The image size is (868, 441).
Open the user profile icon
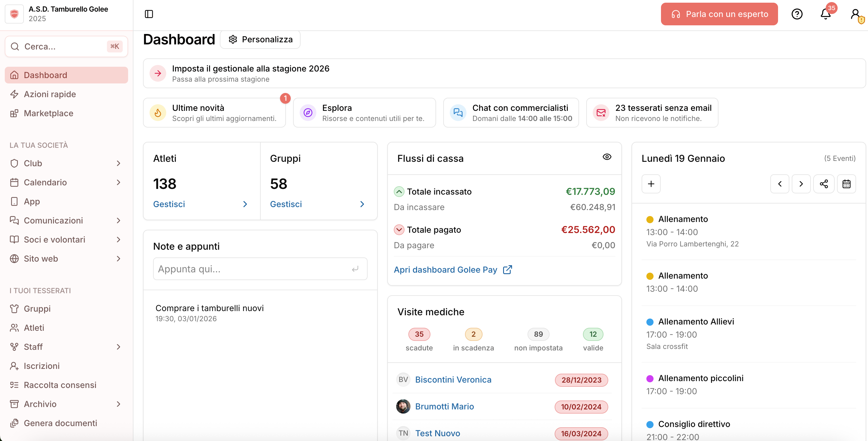coord(855,14)
